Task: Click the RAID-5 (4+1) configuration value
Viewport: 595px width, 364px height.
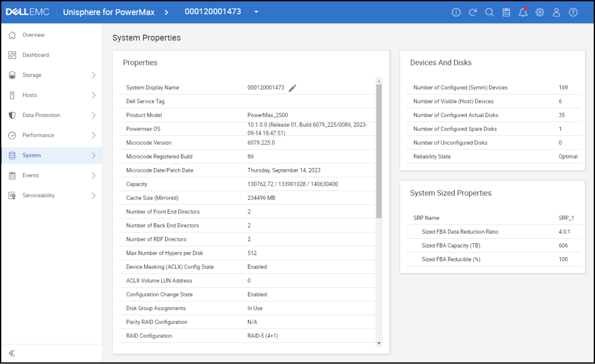Action: 263,336
